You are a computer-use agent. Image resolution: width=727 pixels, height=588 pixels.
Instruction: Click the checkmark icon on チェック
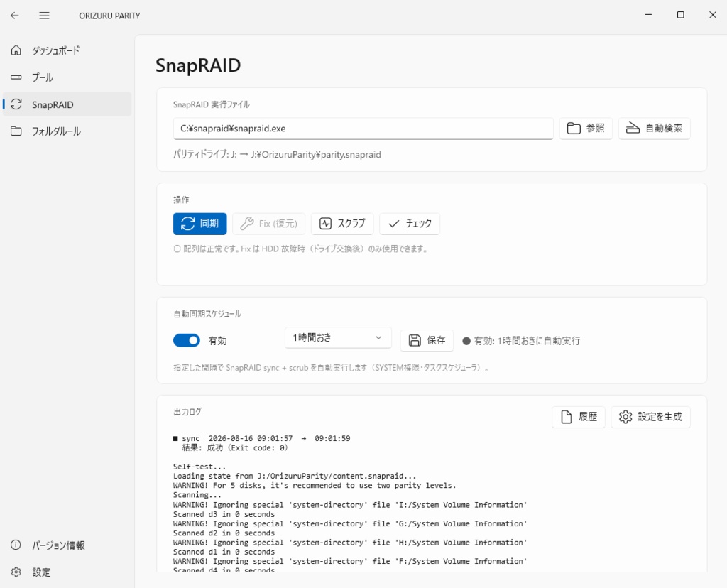tap(393, 224)
